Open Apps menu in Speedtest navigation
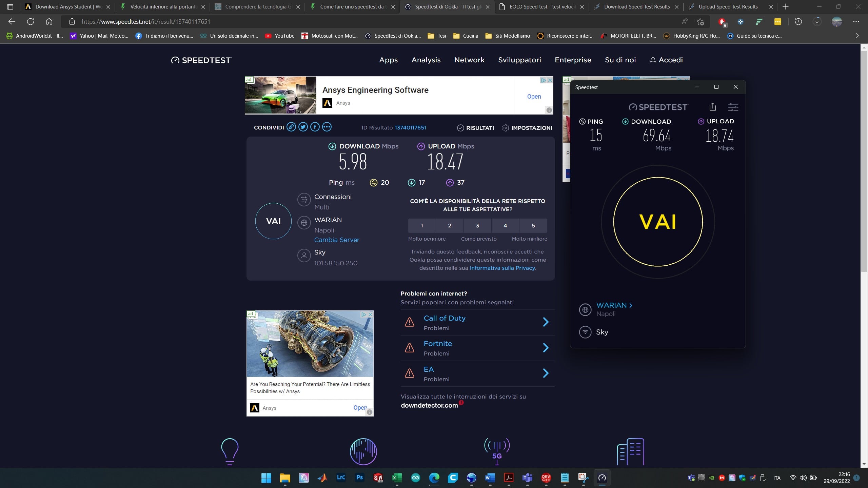This screenshot has height=488, width=868. click(x=388, y=60)
